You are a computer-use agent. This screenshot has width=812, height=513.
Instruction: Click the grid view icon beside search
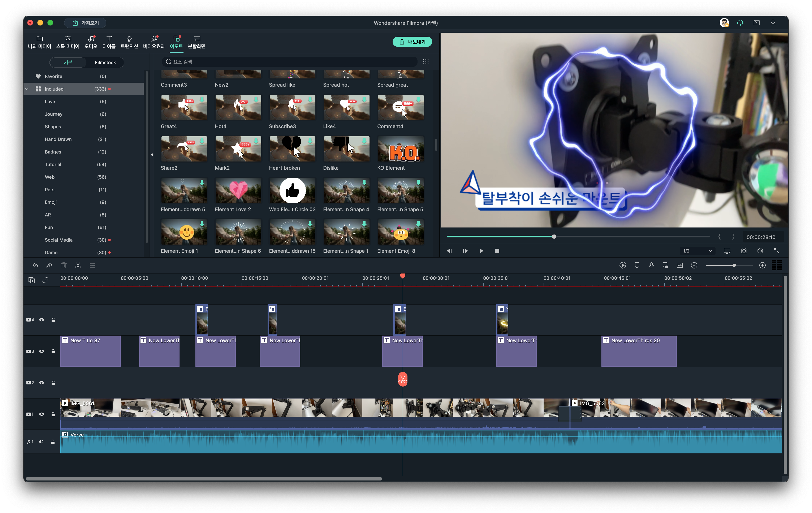click(426, 62)
